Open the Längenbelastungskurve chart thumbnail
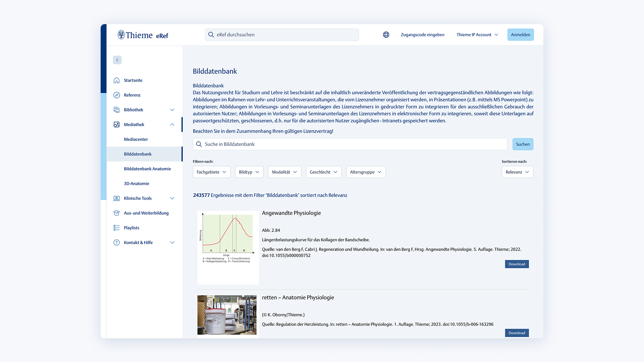 point(228,247)
